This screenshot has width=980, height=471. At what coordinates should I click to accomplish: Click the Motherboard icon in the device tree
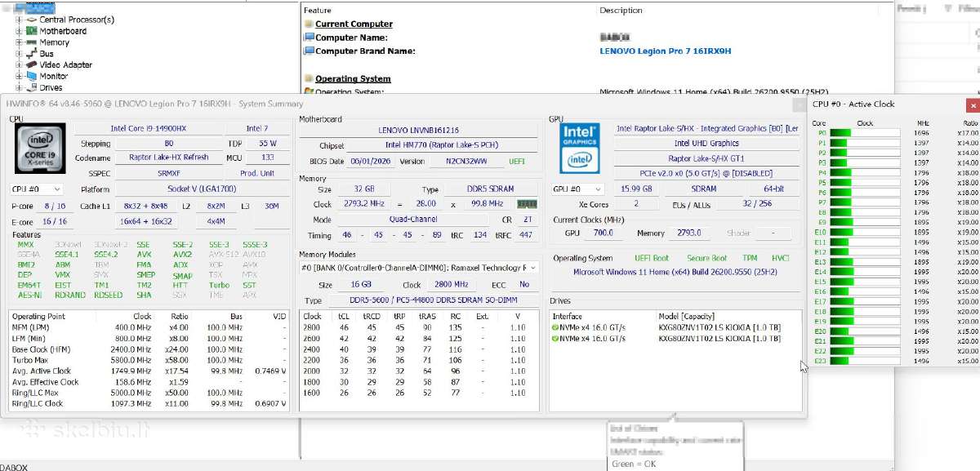[32, 31]
